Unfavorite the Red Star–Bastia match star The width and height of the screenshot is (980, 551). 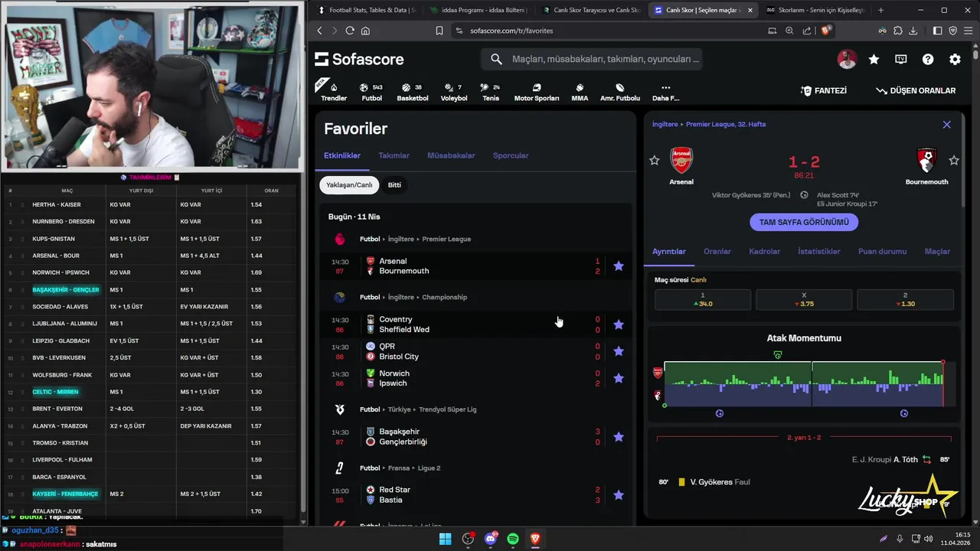click(x=619, y=495)
